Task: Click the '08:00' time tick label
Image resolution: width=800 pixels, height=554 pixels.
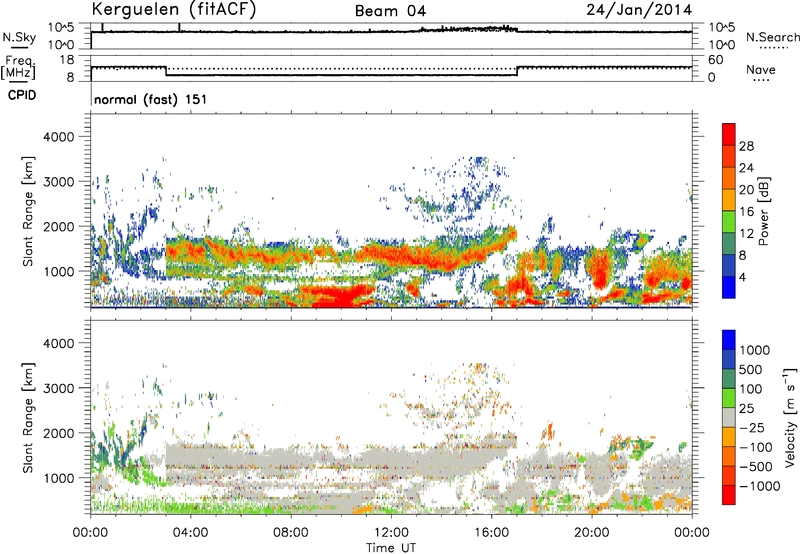Action: pos(291,533)
